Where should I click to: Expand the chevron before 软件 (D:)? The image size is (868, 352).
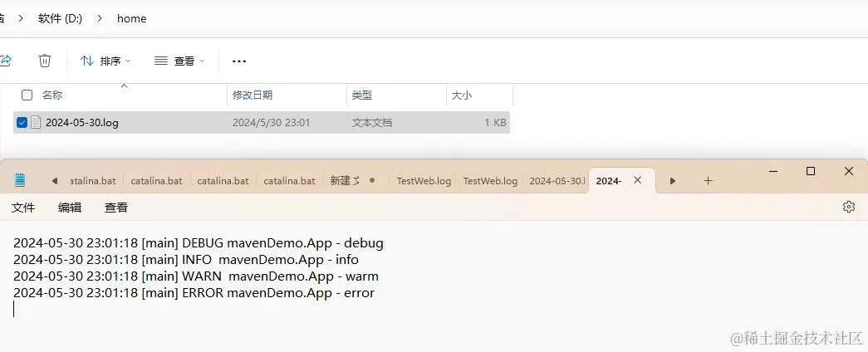pos(21,18)
